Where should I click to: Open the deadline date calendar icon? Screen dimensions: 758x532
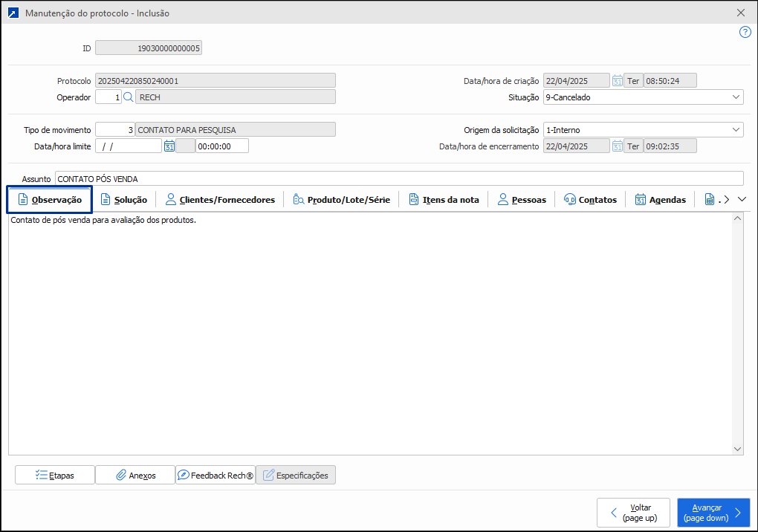(169, 146)
